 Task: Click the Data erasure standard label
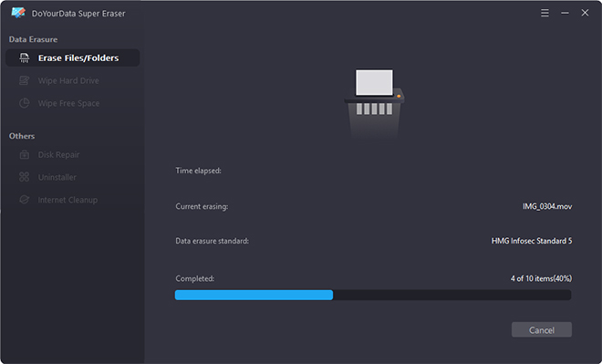[212, 241]
